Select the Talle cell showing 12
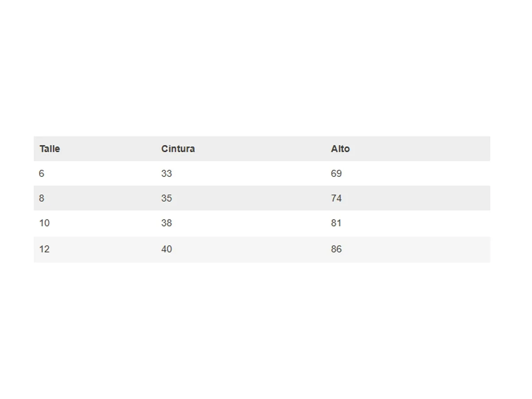The width and height of the screenshot is (532, 399). (44, 249)
